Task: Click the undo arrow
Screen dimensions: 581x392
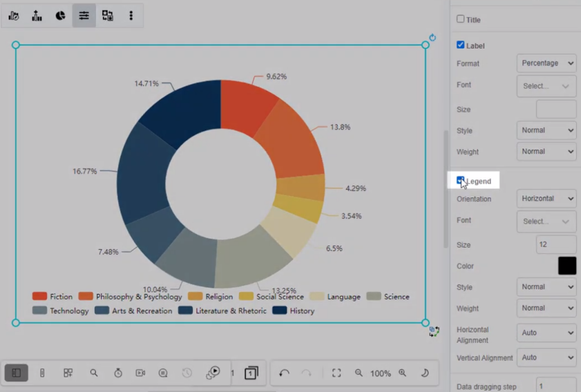Action: (x=284, y=373)
